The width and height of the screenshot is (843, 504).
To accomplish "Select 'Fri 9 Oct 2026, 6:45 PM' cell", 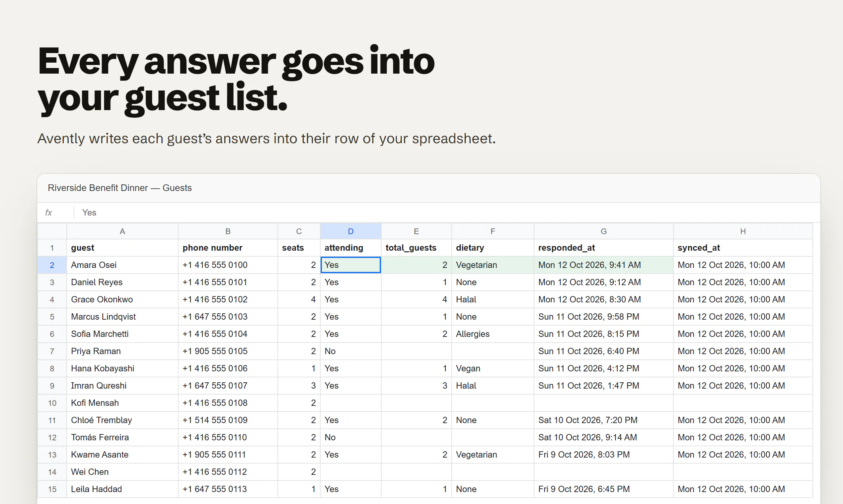I will pyautogui.click(x=603, y=489).
